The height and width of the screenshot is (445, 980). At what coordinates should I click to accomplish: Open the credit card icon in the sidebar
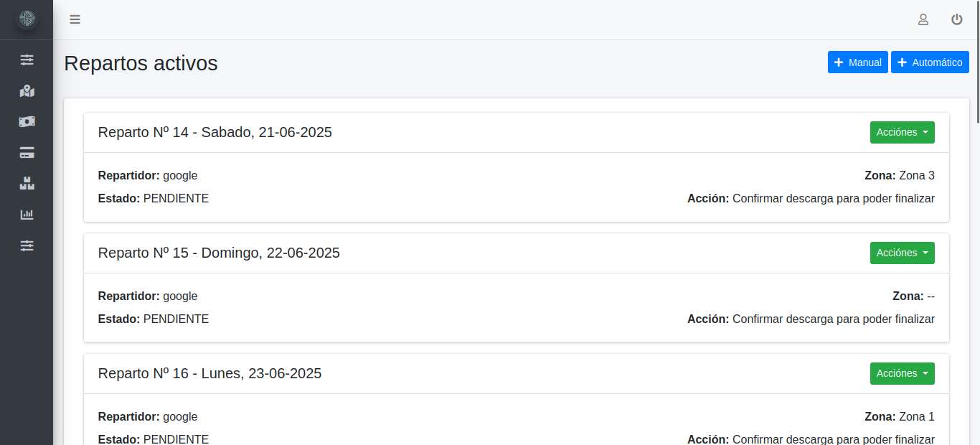pos(27,153)
